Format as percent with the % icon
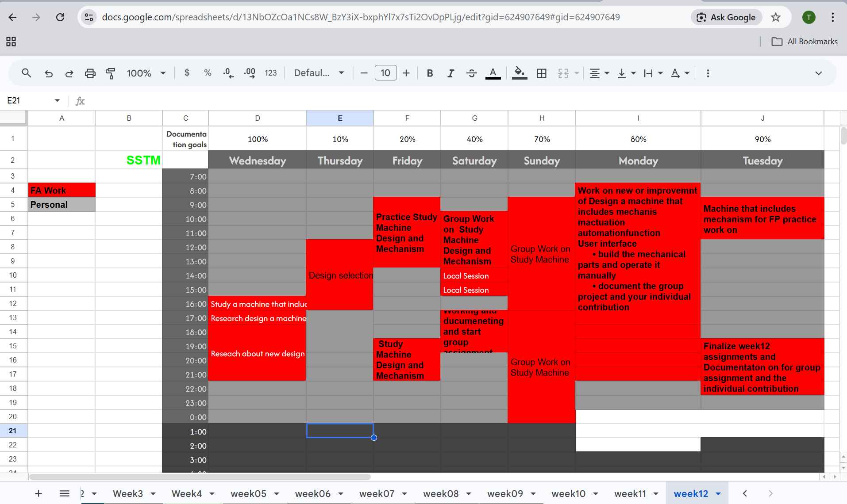Image resolution: width=847 pixels, height=504 pixels. tap(208, 73)
